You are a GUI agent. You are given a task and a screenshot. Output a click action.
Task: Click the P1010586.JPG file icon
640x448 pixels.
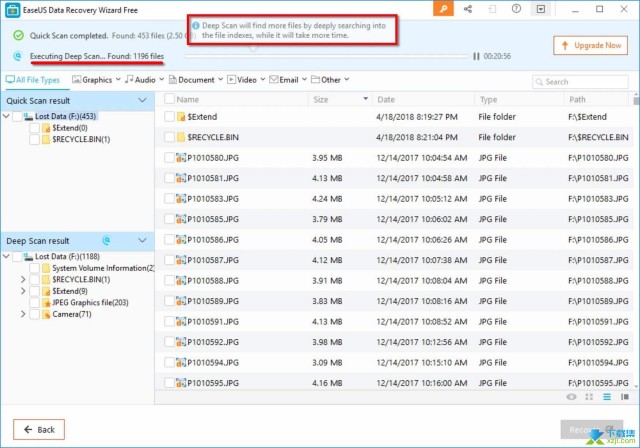[181, 240]
